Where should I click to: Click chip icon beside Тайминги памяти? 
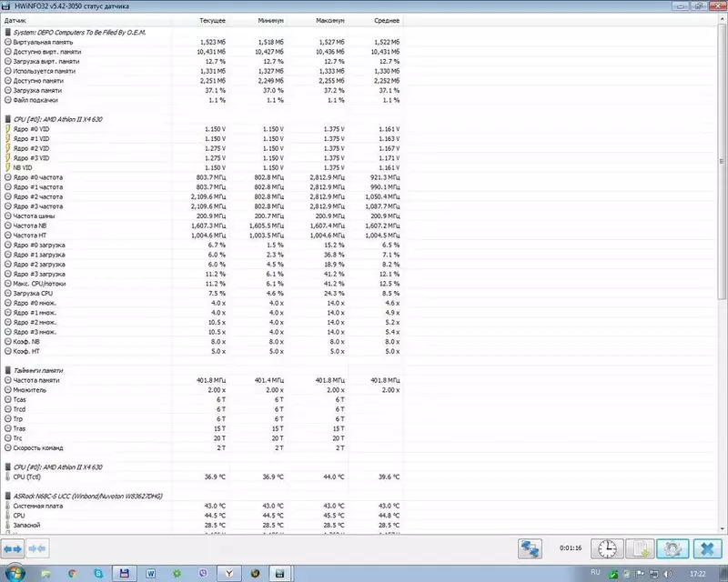(x=7, y=370)
